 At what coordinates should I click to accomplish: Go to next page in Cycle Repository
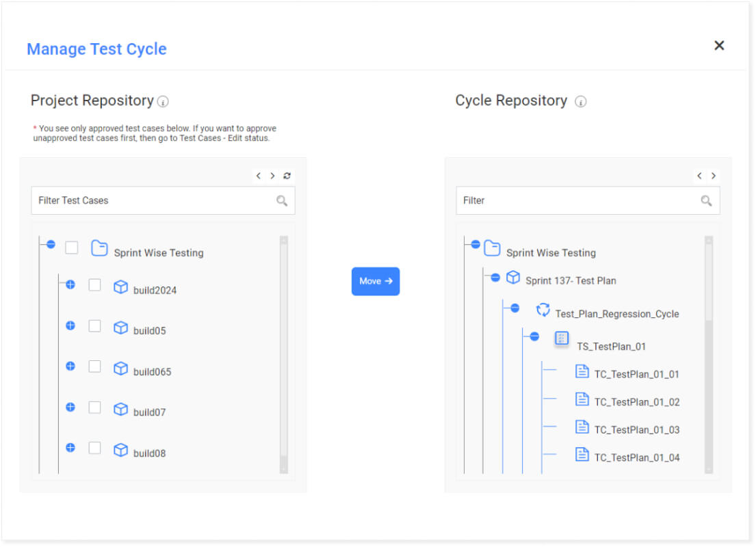coord(714,176)
